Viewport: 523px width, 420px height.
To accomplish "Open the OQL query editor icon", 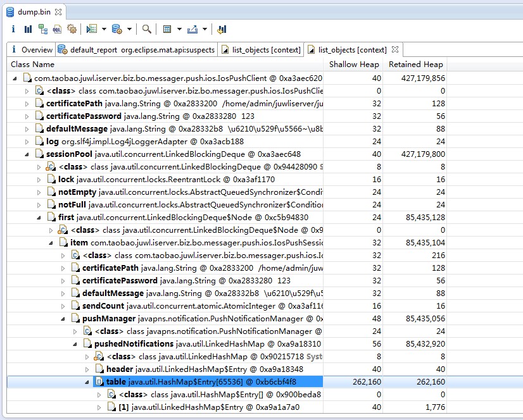I will (57, 29).
